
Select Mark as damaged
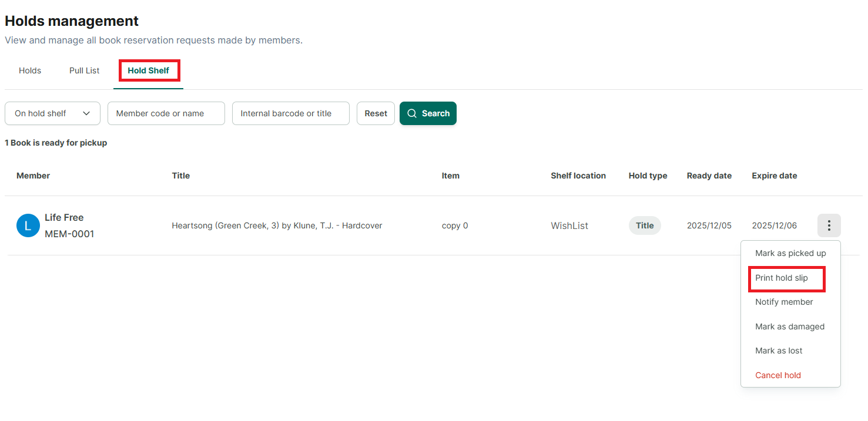pos(790,326)
